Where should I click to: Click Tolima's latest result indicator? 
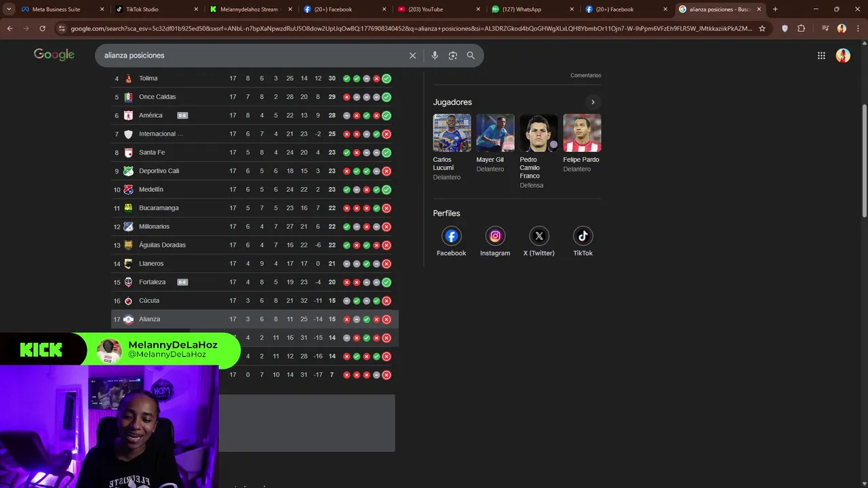pos(387,79)
